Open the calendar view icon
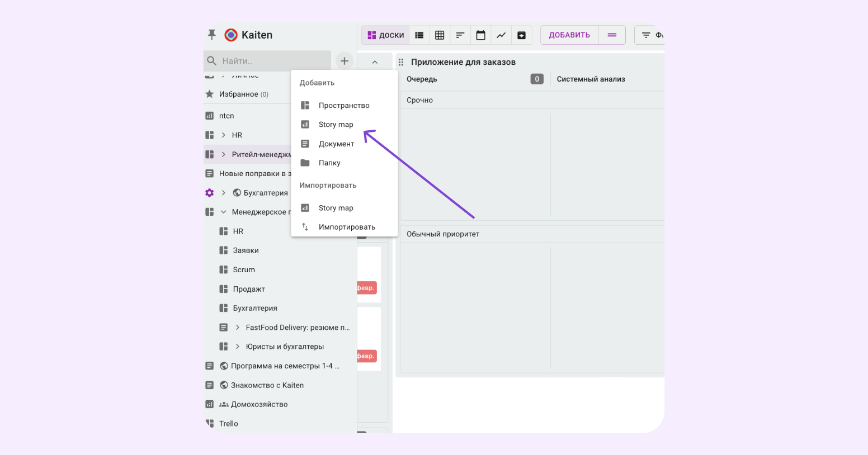The width and height of the screenshot is (868, 455). pyautogui.click(x=480, y=35)
